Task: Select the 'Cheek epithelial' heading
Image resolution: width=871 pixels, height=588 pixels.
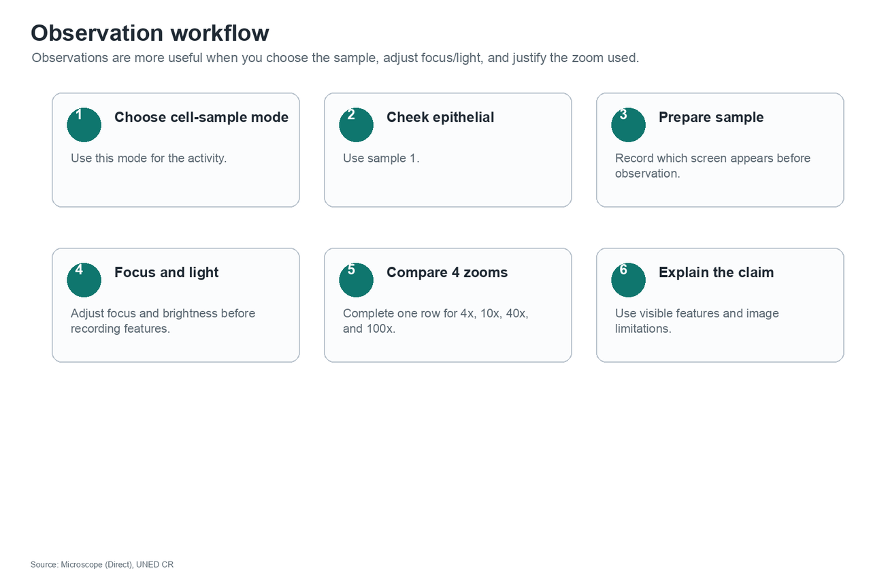Action: [440, 117]
